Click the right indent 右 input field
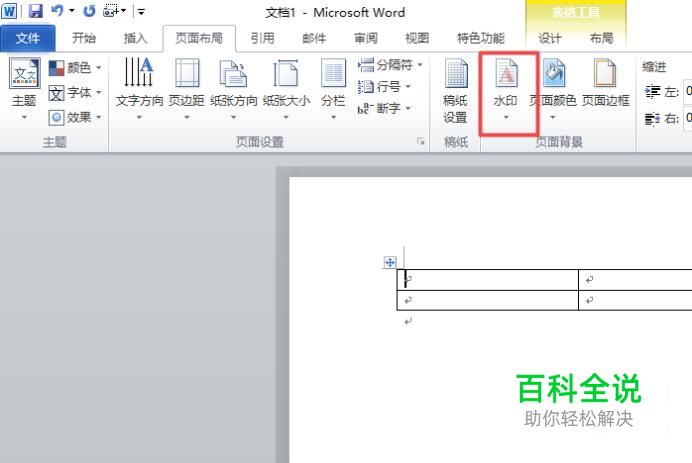Screen dimensions: 692x463 (688, 118)
